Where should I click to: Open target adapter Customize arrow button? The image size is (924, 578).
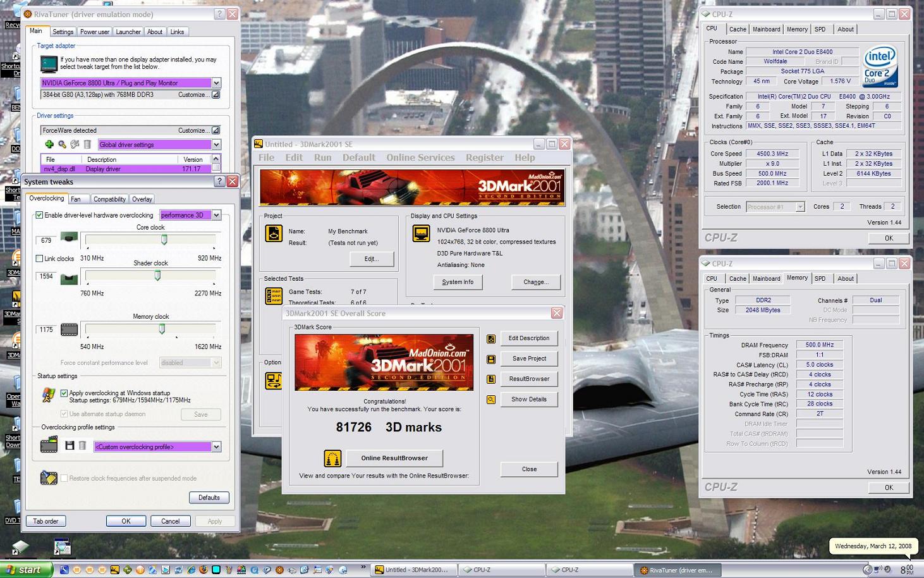216,95
